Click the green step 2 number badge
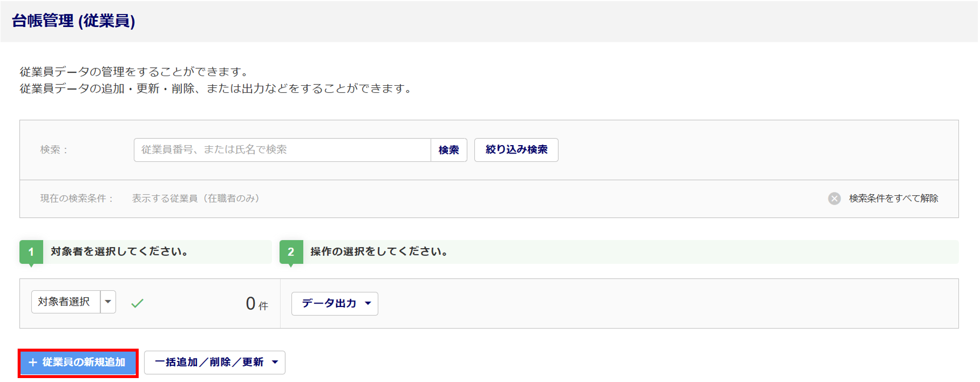The width and height of the screenshot is (980, 382). click(291, 252)
